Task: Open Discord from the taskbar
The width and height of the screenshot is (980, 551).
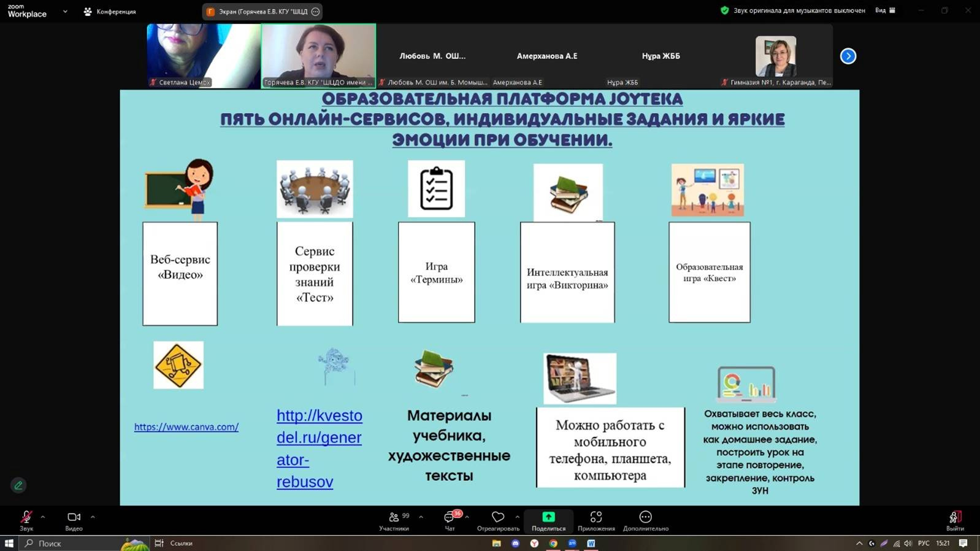Action: 516,543
